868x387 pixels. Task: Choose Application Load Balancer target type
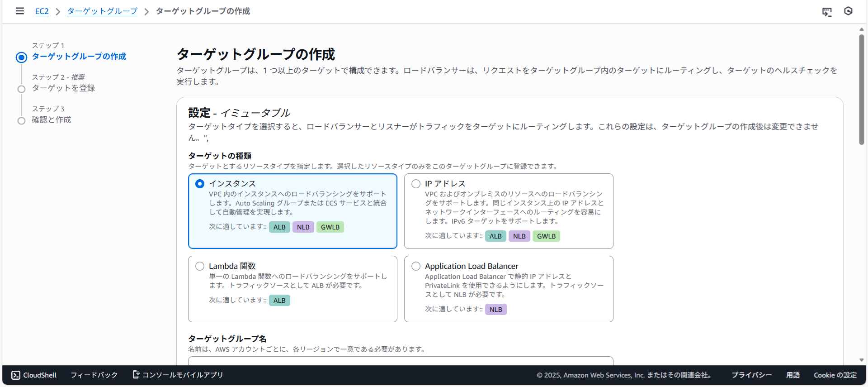[x=416, y=266]
